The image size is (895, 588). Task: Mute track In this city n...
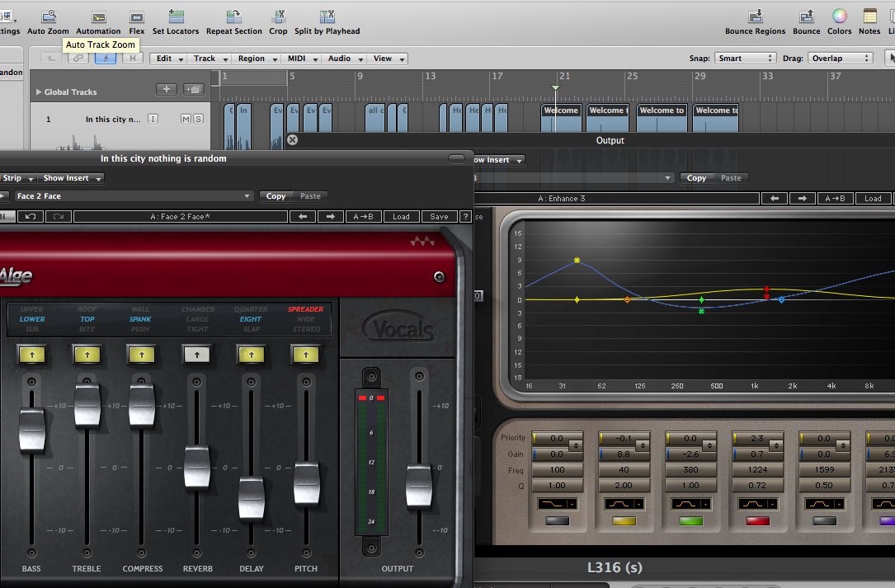coord(186,119)
